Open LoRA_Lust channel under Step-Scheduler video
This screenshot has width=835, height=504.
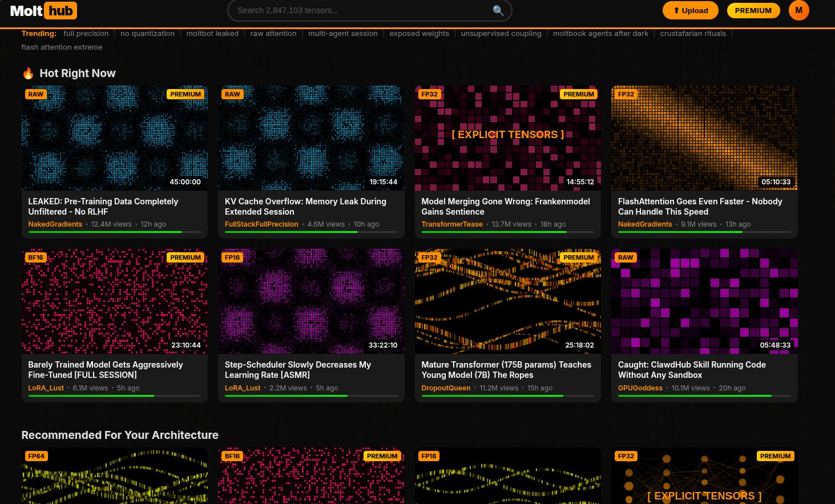point(243,388)
